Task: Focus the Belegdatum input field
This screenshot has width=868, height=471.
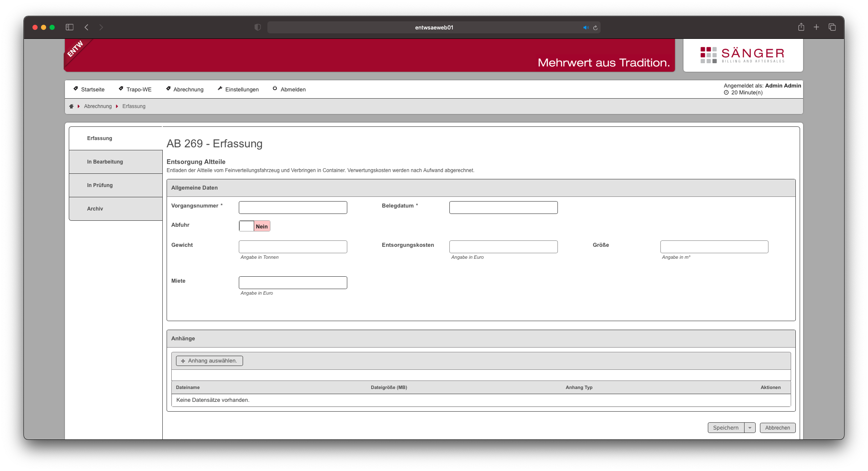Action: point(504,208)
